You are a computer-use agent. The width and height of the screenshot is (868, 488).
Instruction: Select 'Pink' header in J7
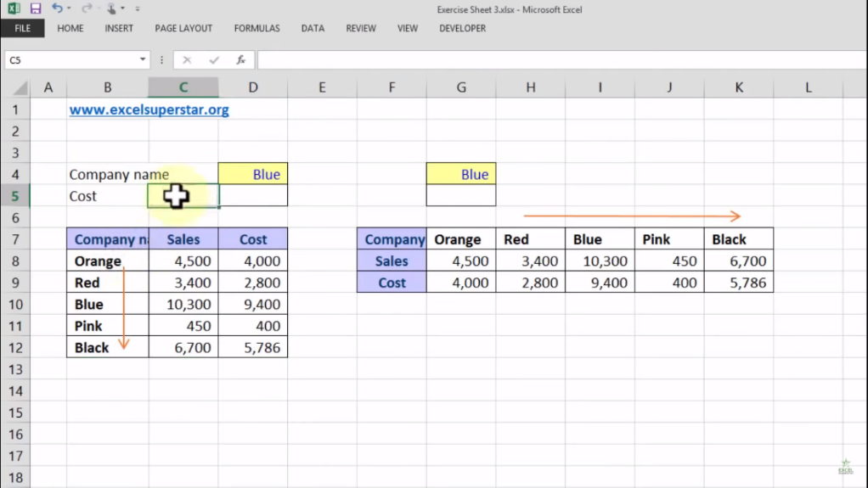point(669,239)
